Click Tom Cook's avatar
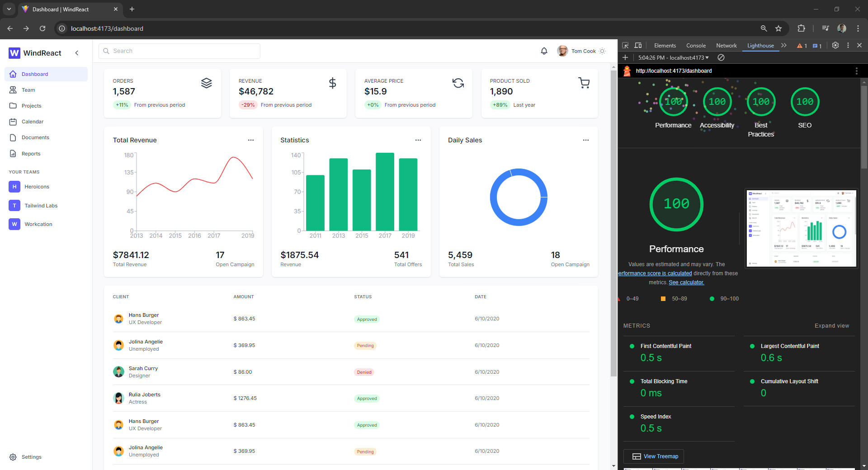868x470 pixels. tap(562, 51)
